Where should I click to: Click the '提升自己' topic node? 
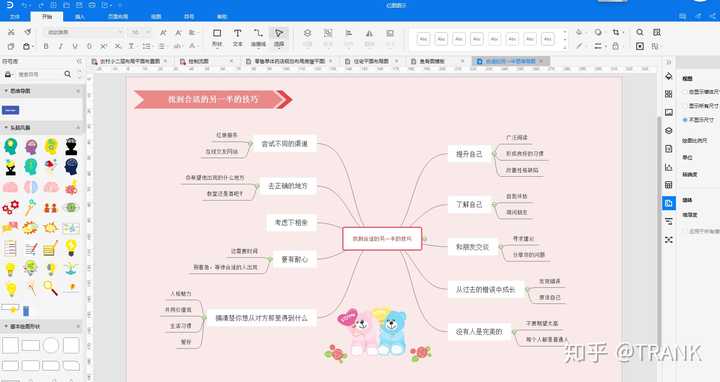(x=469, y=154)
